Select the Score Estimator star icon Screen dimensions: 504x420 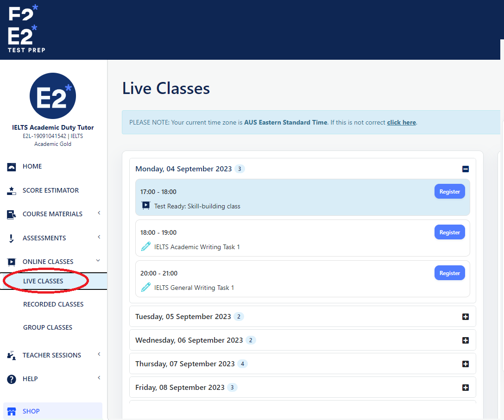[11, 190]
